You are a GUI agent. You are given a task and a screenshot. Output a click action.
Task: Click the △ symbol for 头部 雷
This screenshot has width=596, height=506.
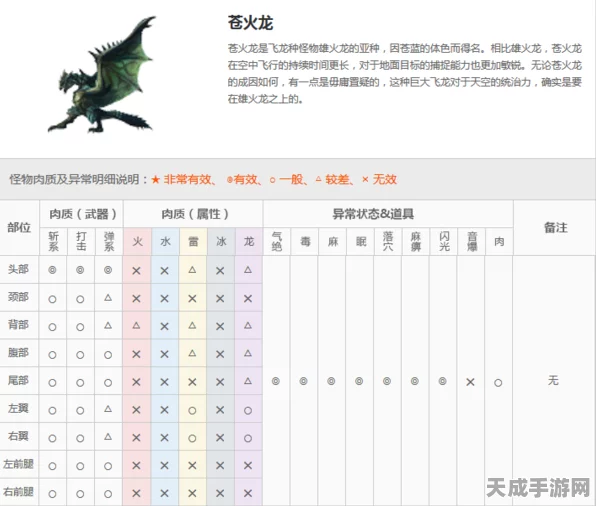[x=192, y=270]
